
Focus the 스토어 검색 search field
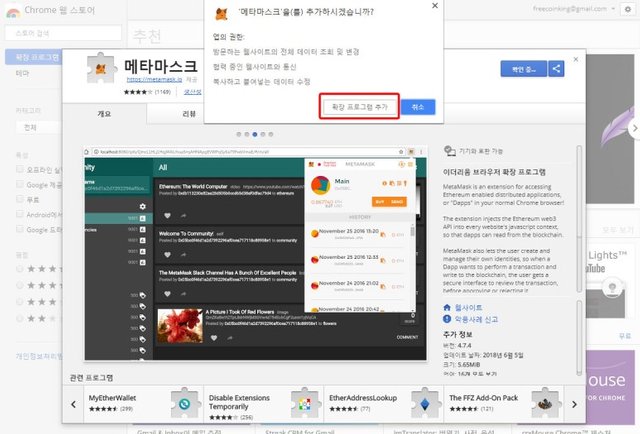tap(63, 33)
